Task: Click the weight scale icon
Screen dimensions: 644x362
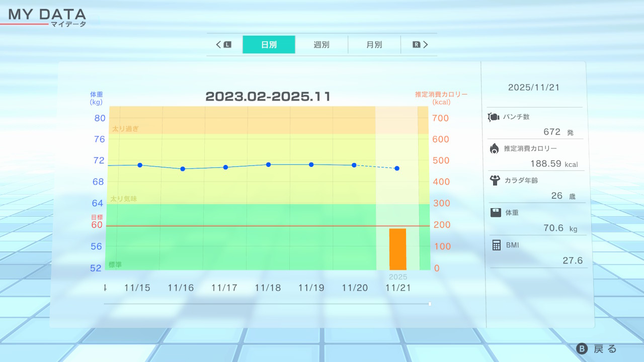Action: 496,213
